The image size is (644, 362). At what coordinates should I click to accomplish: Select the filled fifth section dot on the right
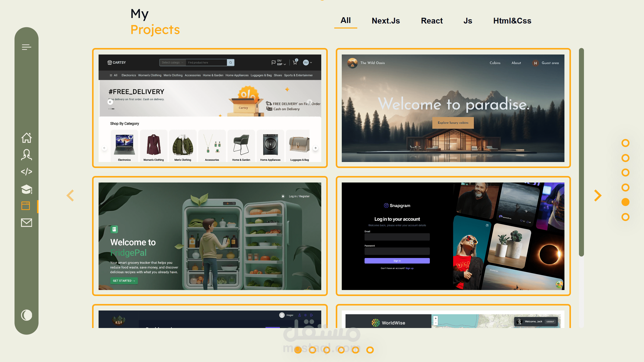pyautogui.click(x=625, y=202)
